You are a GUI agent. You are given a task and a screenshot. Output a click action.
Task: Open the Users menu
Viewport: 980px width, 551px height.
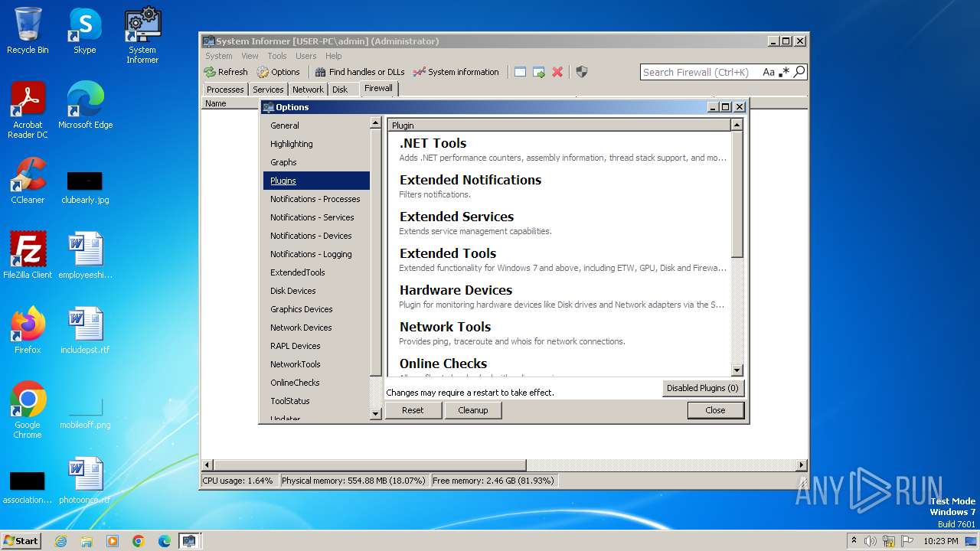coord(306,56)
